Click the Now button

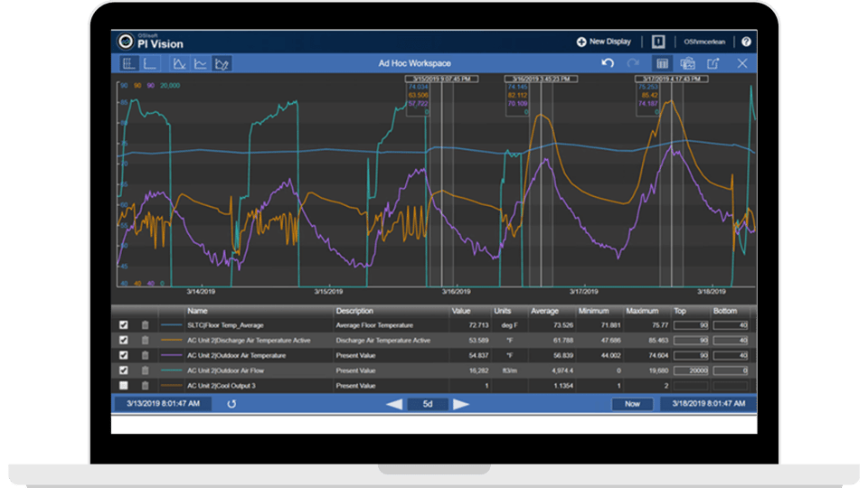pos(632,404)
